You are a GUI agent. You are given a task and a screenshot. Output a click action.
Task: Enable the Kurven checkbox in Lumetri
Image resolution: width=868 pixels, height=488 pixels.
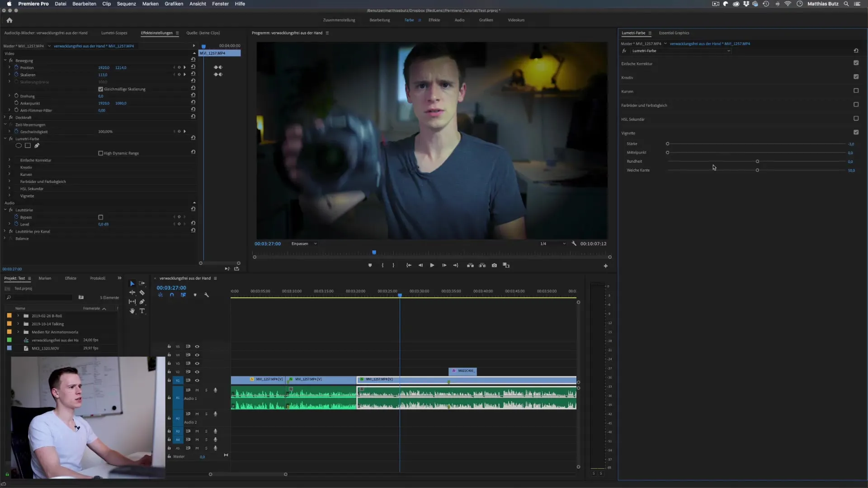click(x=856, y=91)
